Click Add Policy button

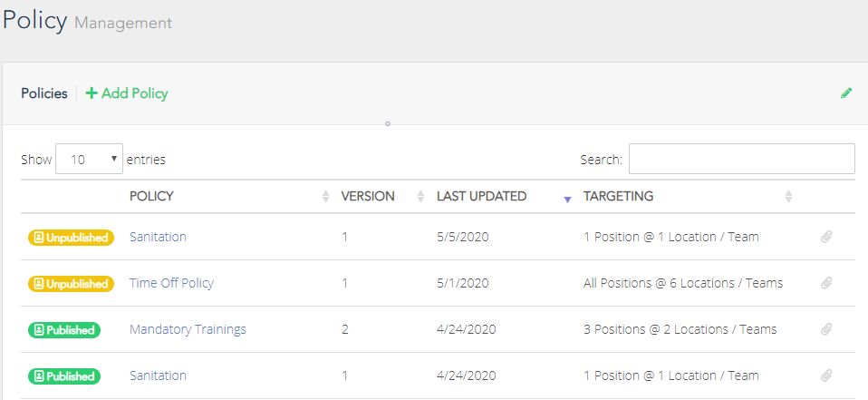point(127,93)
